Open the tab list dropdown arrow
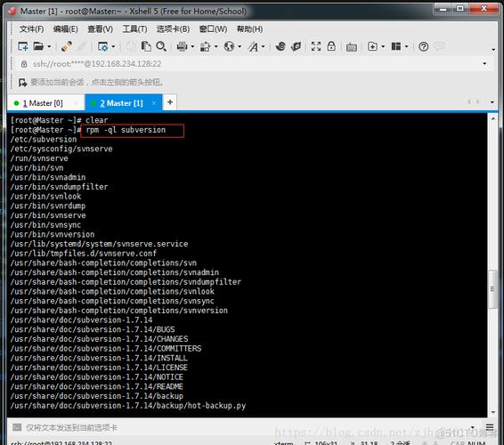 [492, 102]
